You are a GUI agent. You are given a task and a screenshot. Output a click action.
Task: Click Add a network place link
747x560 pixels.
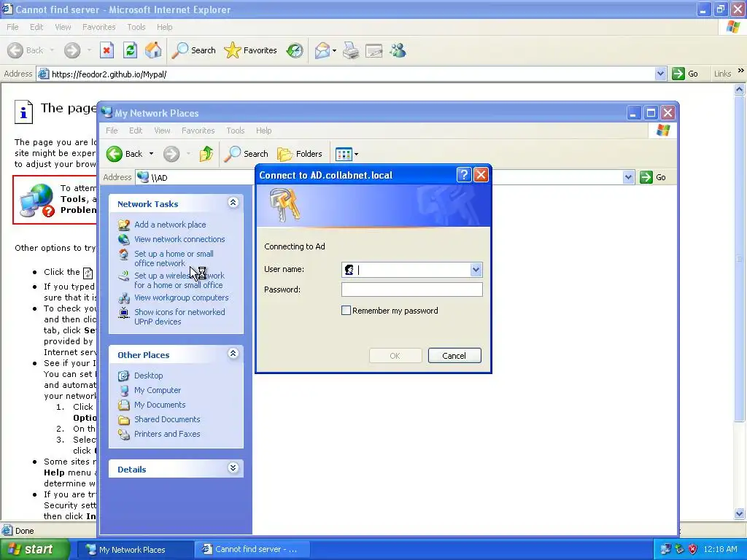click(170, 225)
